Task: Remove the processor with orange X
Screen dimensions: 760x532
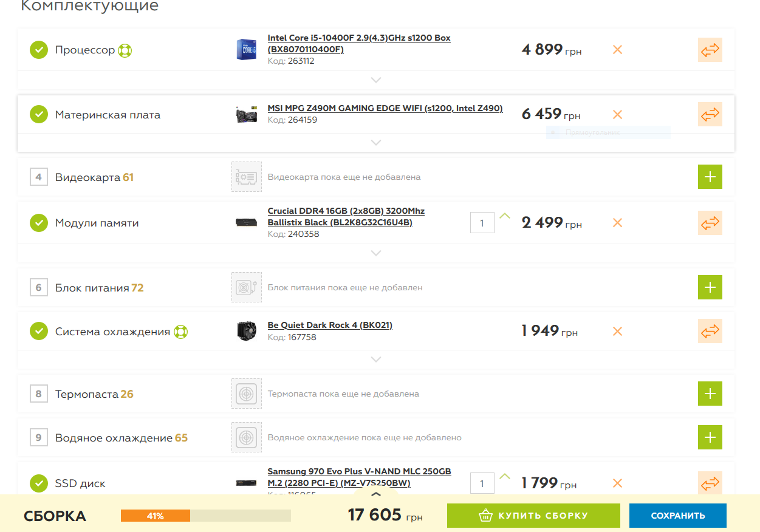Action: pyautogui.click(x=617, y=50)
